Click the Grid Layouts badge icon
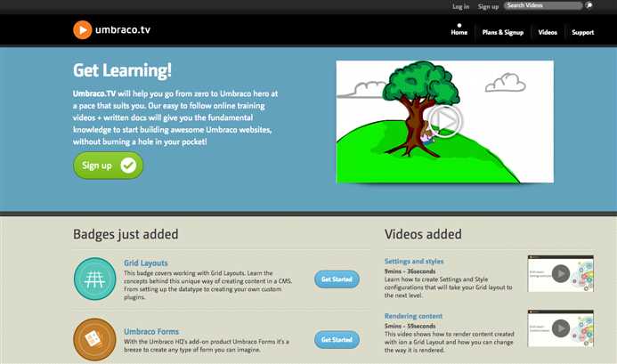The image size is (617, 364). coord(94,279)
